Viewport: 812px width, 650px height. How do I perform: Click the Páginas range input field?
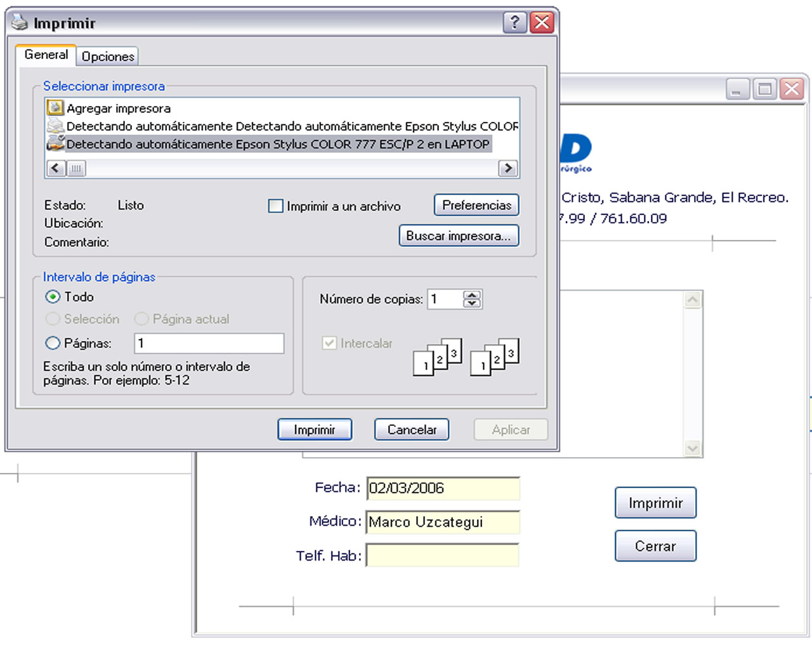[x=209, y=343]
